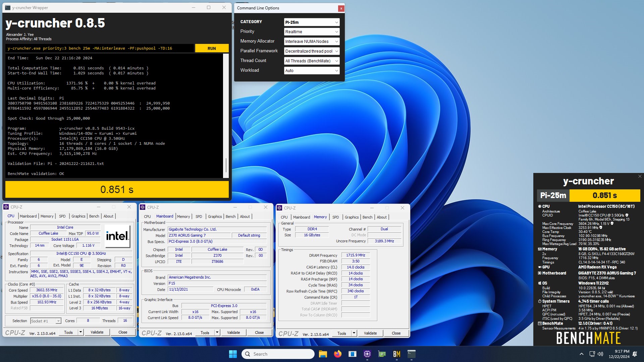
Task: Click Tools button in Mainboard window
Action: (205, 333)
